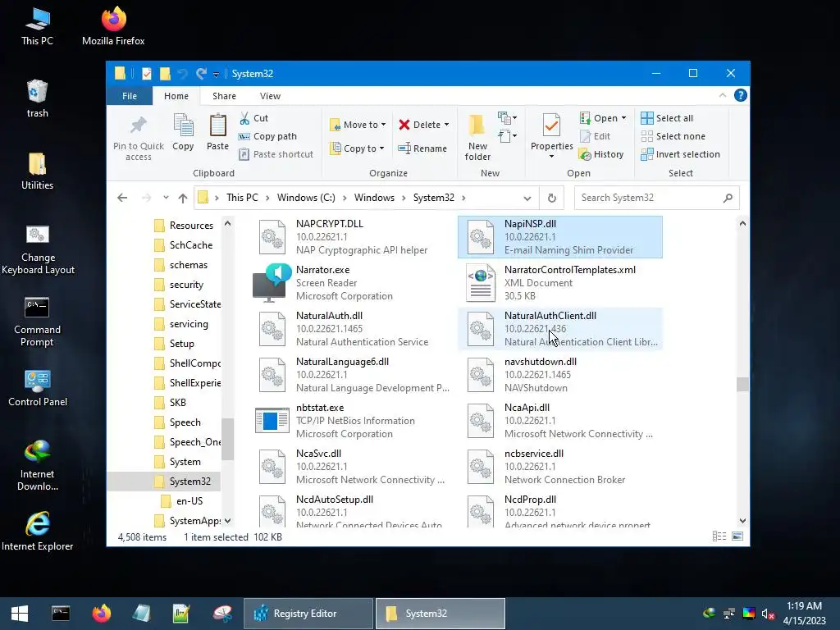
Task: Expand Delete options dropdown arrow
Action: click(x=447, y=125)
